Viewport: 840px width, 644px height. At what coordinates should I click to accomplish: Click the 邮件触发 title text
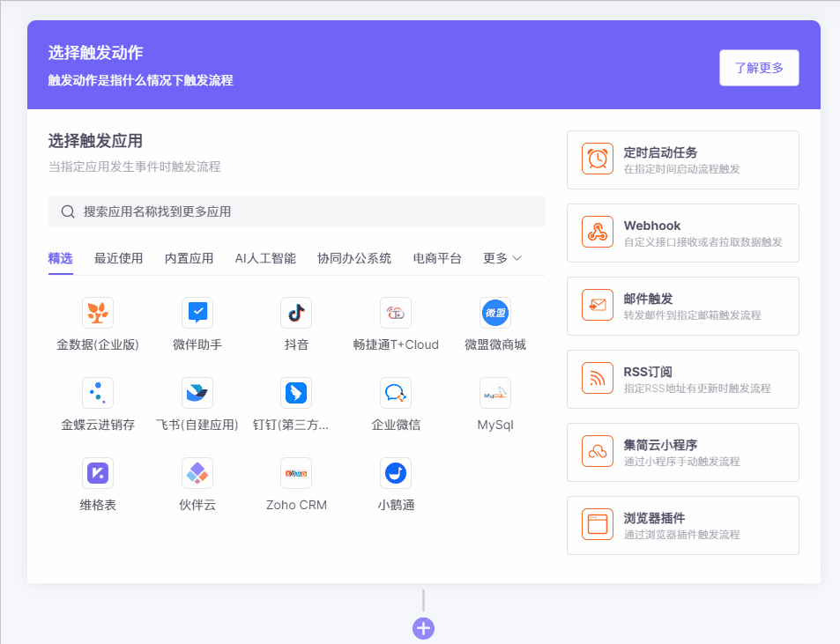pyautogui.click(x=648, y=299)
